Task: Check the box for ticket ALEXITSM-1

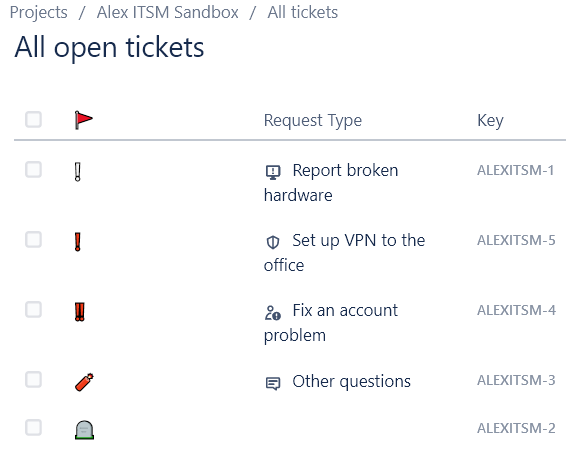Action: click(34, 169)
